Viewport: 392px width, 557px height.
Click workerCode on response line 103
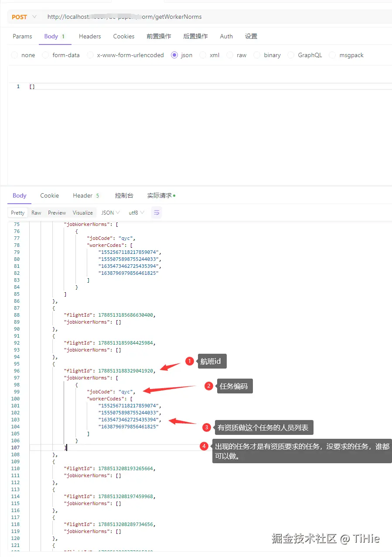tap(130, 420)
